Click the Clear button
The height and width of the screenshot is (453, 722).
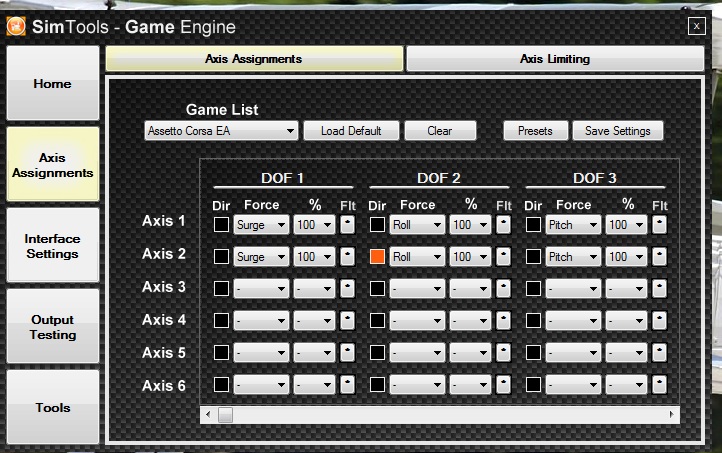pyautogui.click(x=440, y=131)
